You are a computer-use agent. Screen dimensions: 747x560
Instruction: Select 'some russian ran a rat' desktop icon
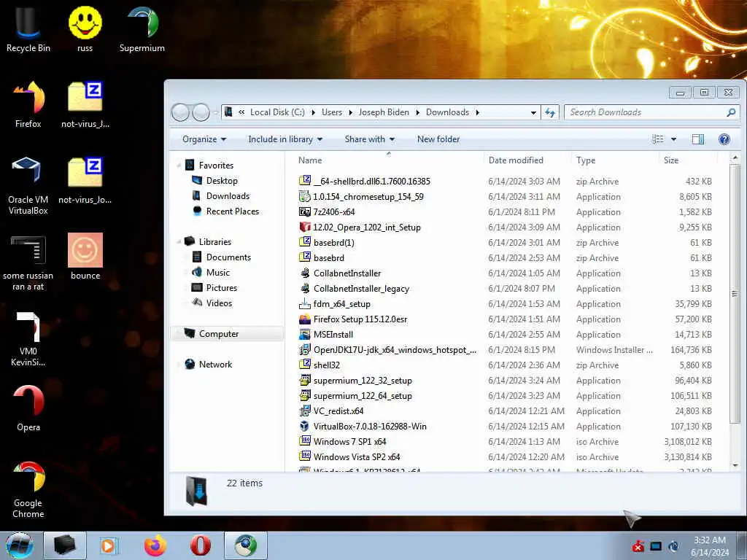tap(28, 262)
